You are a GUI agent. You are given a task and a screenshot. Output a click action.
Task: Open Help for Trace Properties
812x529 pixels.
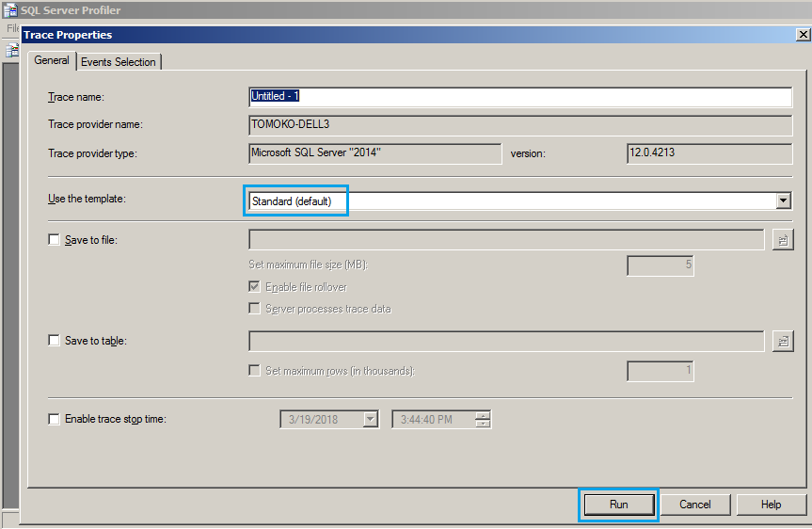[x=771, y=505]
